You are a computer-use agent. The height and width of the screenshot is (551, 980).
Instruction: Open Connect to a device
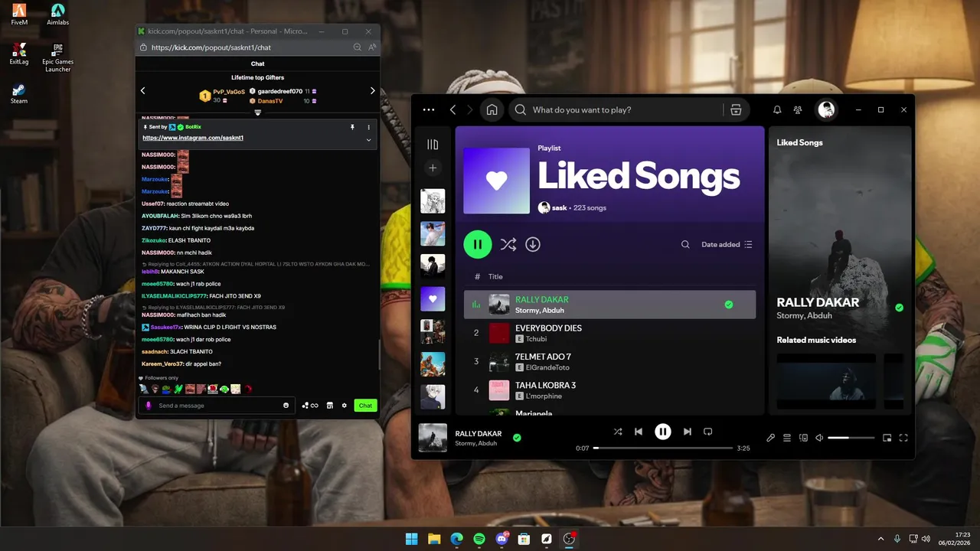(x=803, y=438)
